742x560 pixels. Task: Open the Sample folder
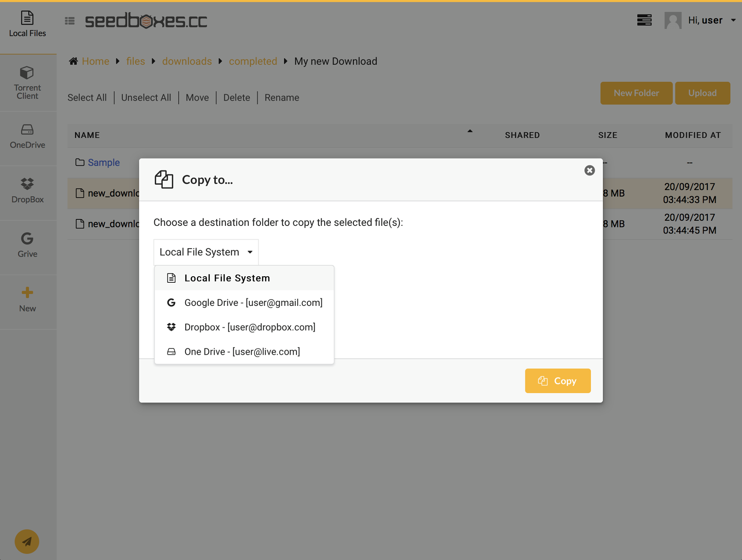coord(104,163)
